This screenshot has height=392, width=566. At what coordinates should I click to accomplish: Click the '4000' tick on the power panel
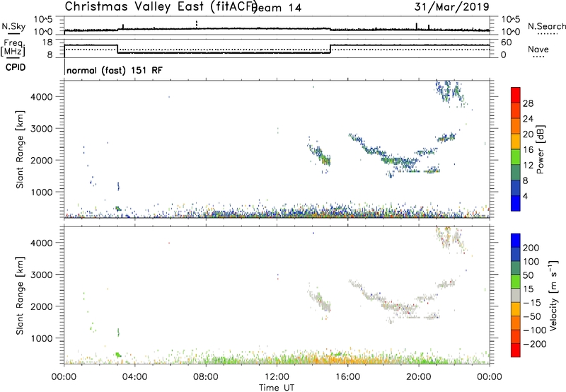pyautogui.click(x=42, y=97)
